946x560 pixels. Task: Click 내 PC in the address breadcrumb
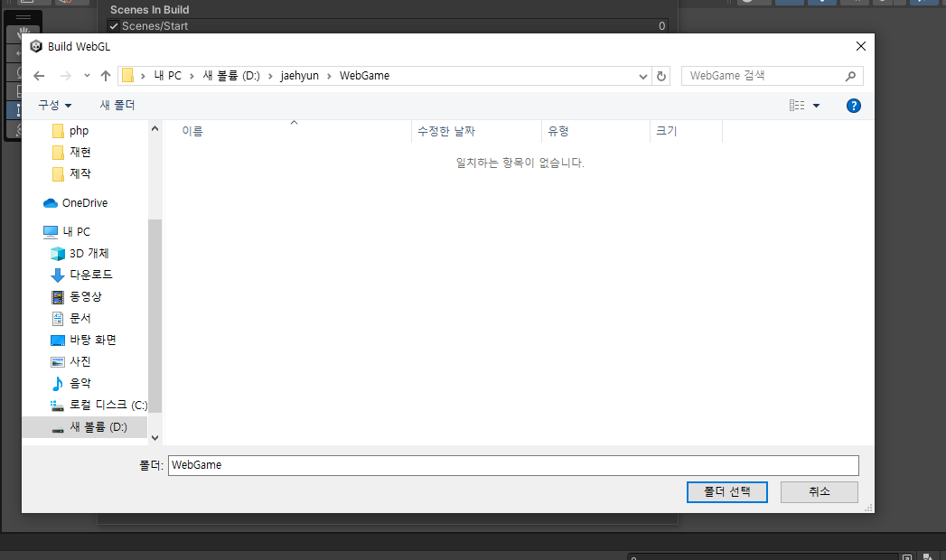[x=168, y=76]
